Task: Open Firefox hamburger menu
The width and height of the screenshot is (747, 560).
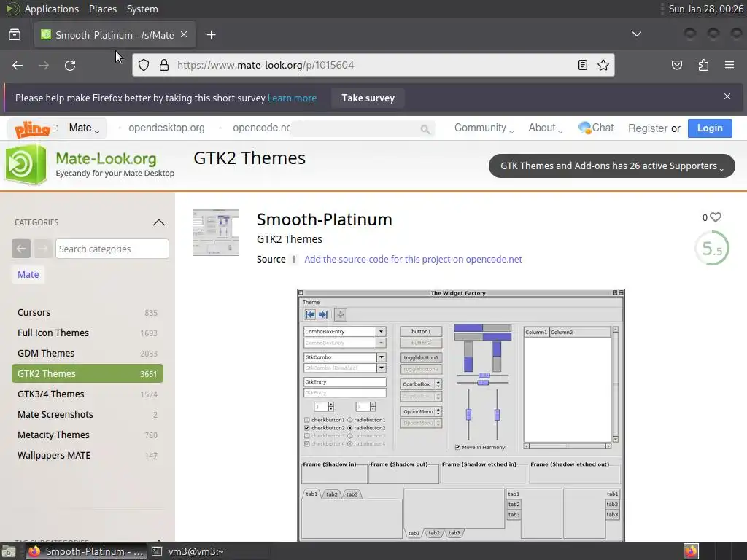Action: (x=729, y=65)
